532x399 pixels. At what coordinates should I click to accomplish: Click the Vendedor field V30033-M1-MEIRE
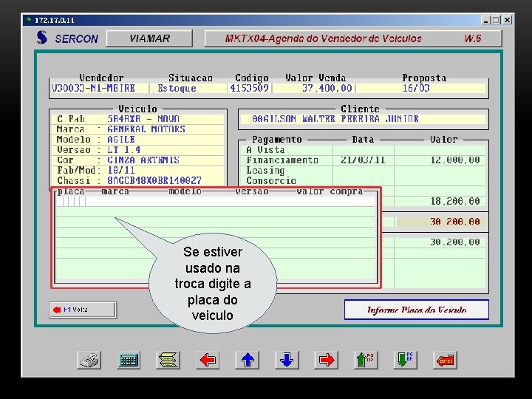(x=93, y=88)
